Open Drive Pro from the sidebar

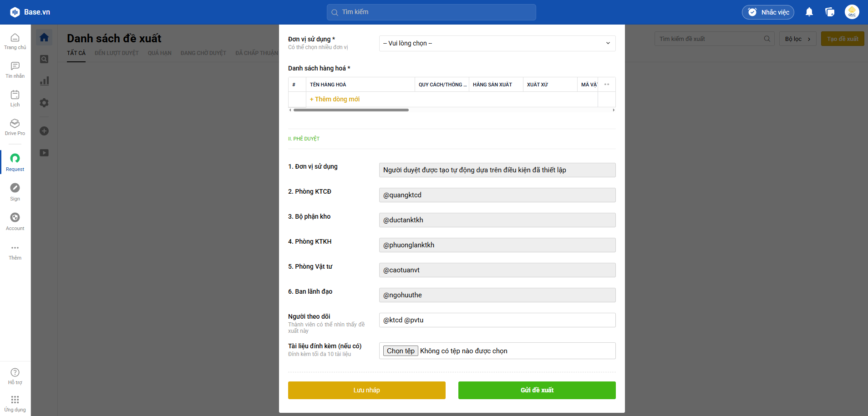pyautogui.click(x=15, y=127)
